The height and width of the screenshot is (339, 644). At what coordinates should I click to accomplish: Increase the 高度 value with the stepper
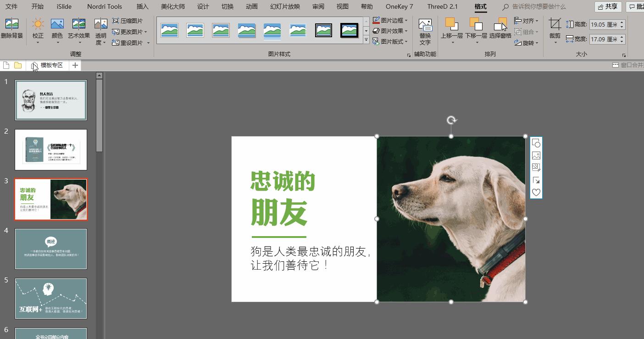click(x=622, y=23)
